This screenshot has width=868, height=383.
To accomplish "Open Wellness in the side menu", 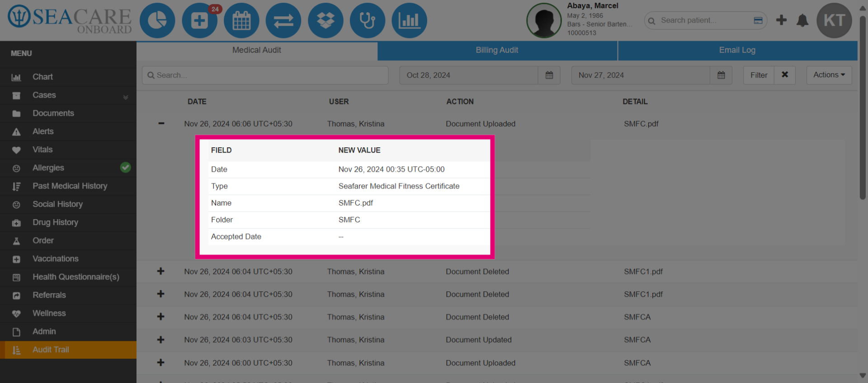I will [68, 313].
